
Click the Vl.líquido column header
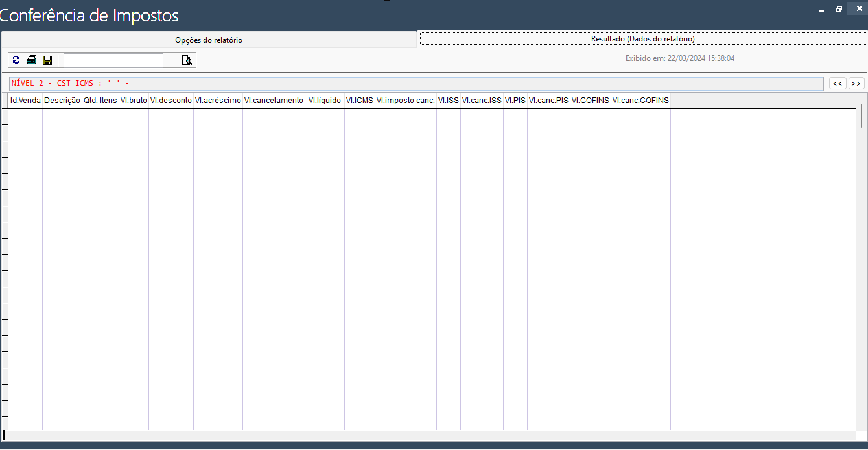[325, 101]
